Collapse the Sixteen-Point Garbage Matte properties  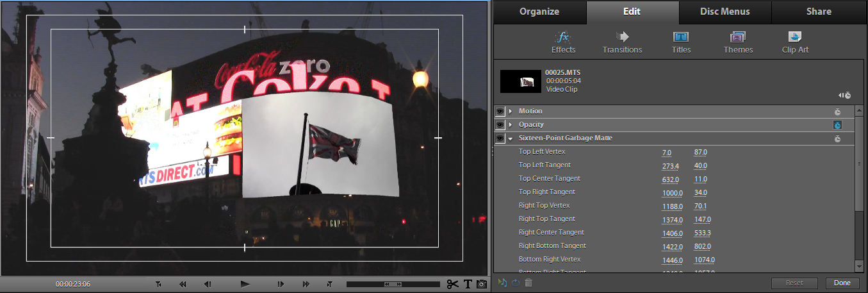(511, 138)
